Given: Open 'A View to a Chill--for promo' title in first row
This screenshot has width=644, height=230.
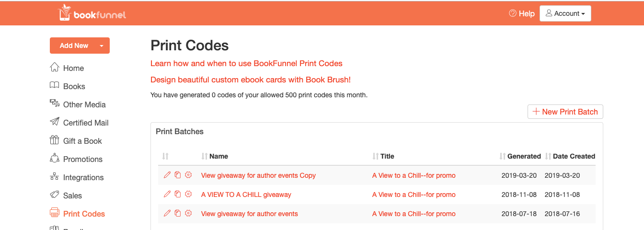Looking at the screenshot, I should (x=414, y=175).
